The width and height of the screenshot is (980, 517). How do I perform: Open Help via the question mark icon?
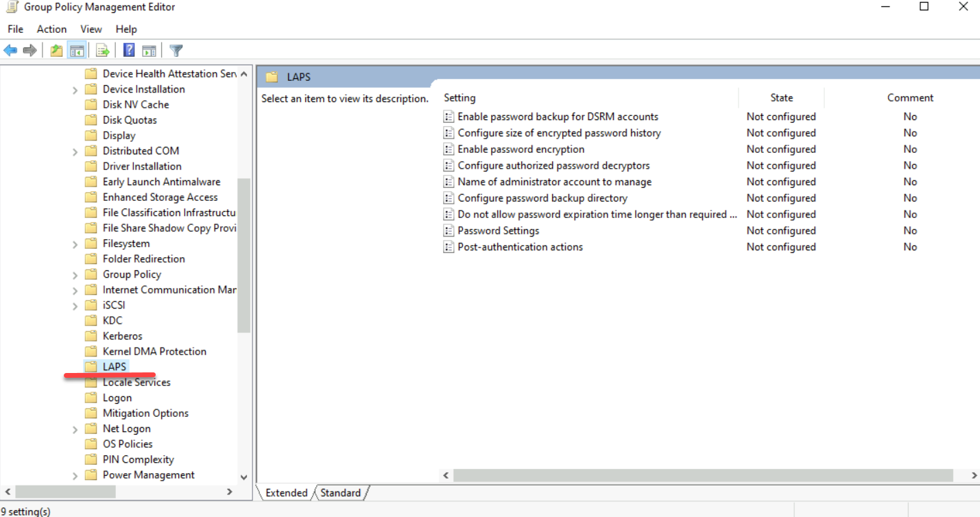[x=128, y=49]
